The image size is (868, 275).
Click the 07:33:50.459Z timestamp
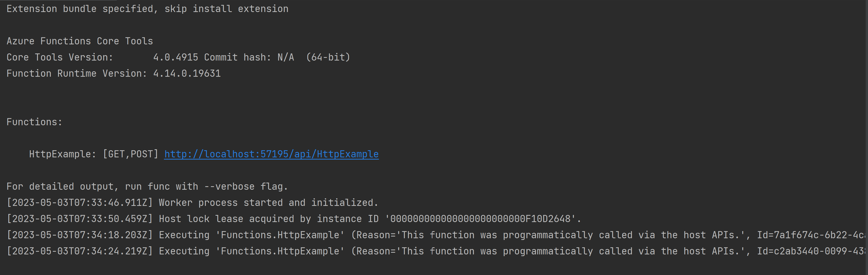click(80, 219)
